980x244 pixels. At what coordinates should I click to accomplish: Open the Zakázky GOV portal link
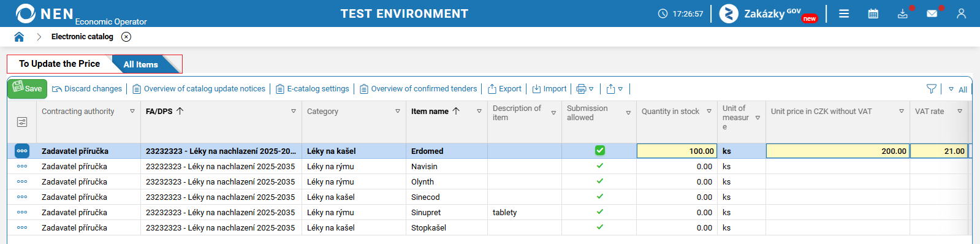tap(769, 13)
